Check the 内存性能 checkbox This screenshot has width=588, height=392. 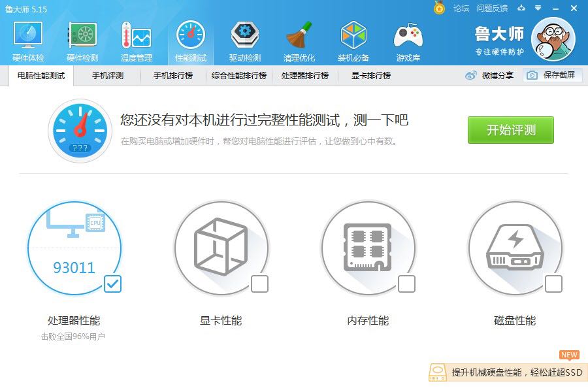406,284
